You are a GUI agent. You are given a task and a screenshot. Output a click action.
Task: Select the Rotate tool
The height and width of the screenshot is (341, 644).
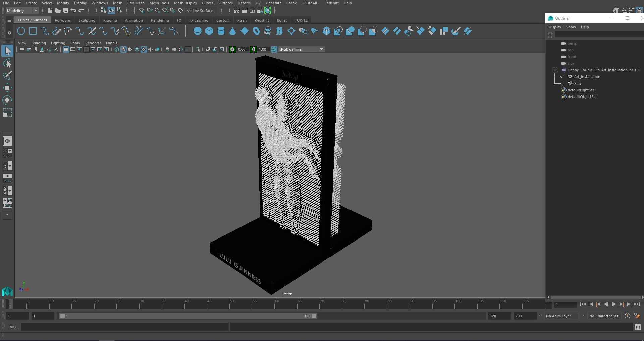tap(7, 100)
